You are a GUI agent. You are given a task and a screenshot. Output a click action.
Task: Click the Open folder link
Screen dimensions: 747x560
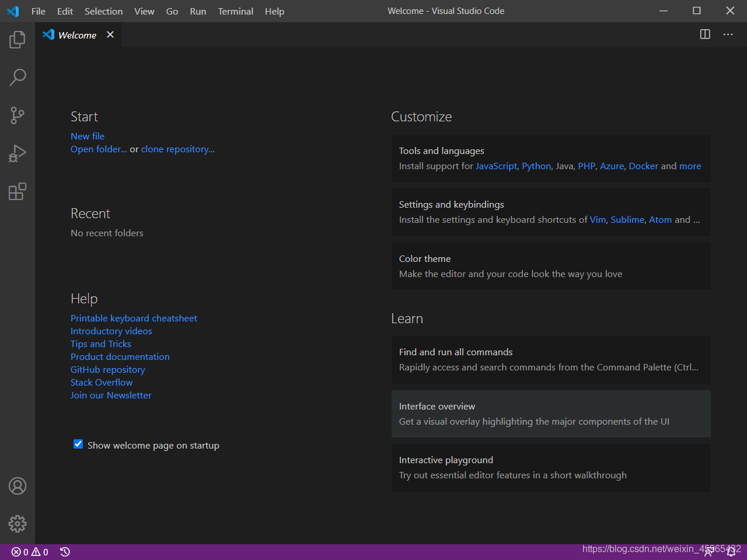[99, 149]
